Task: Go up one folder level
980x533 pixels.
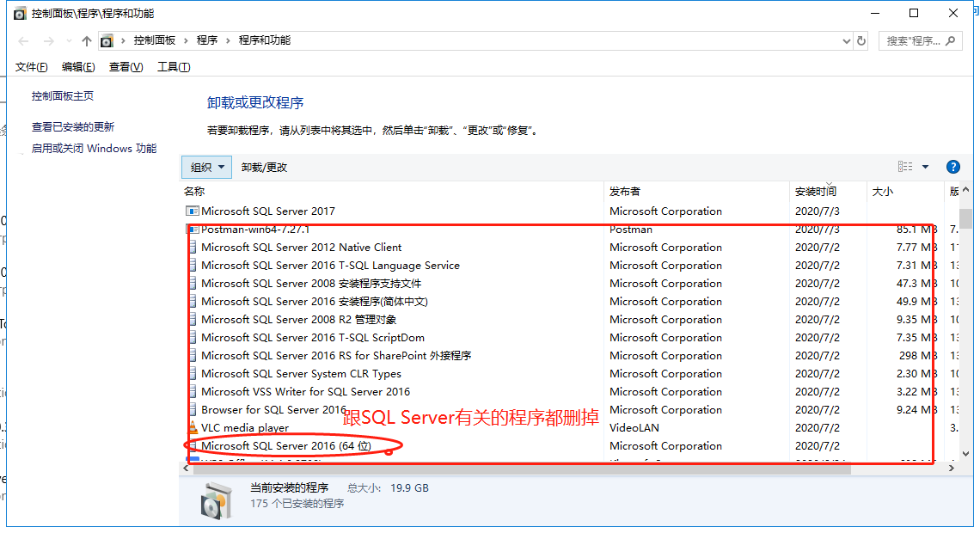Action: pos(86,41)
